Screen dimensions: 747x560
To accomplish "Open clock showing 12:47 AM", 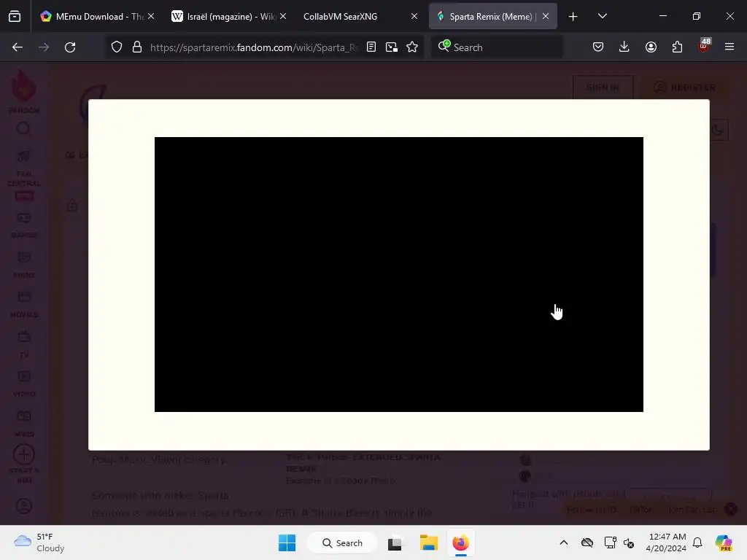I will 666,542.
